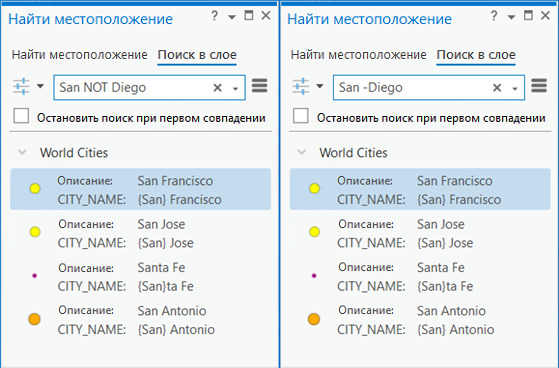Click World Cities label in San -Diego pane

tap(353, 153)
